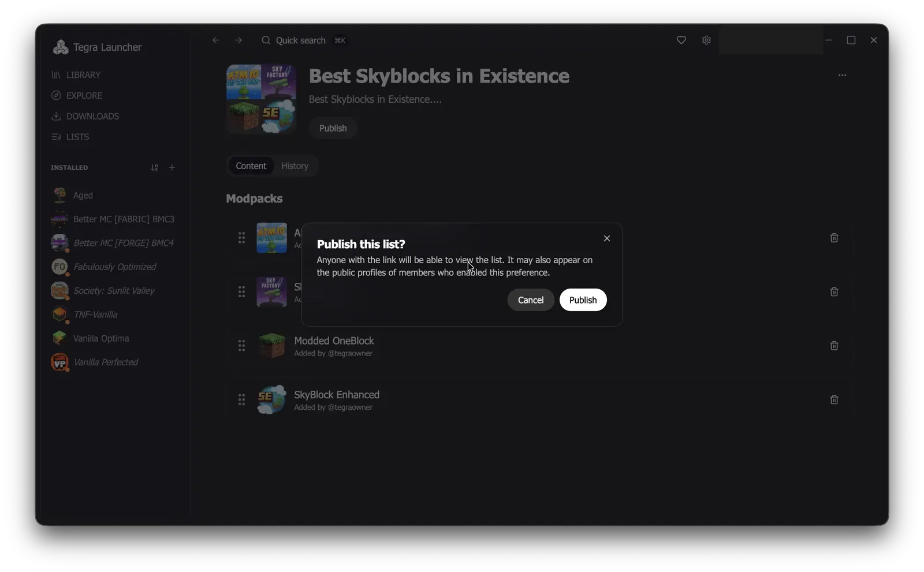Image resolution: width=924 pixels, height=572 pixels.
Task: Navigate back with the left arrow
Action: [x=215, y=40]
